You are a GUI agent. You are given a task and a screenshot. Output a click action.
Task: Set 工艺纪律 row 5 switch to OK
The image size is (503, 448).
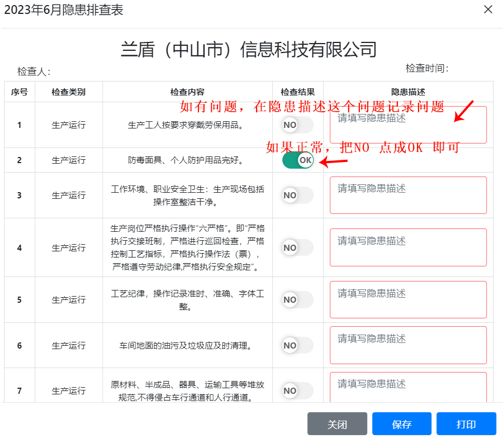[298, 299]
